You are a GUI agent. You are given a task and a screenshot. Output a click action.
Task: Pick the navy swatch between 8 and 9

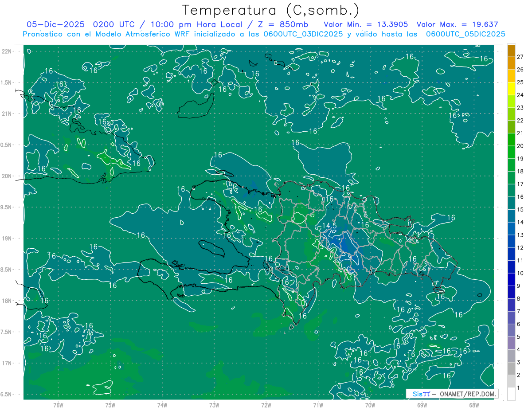(511, 292)
